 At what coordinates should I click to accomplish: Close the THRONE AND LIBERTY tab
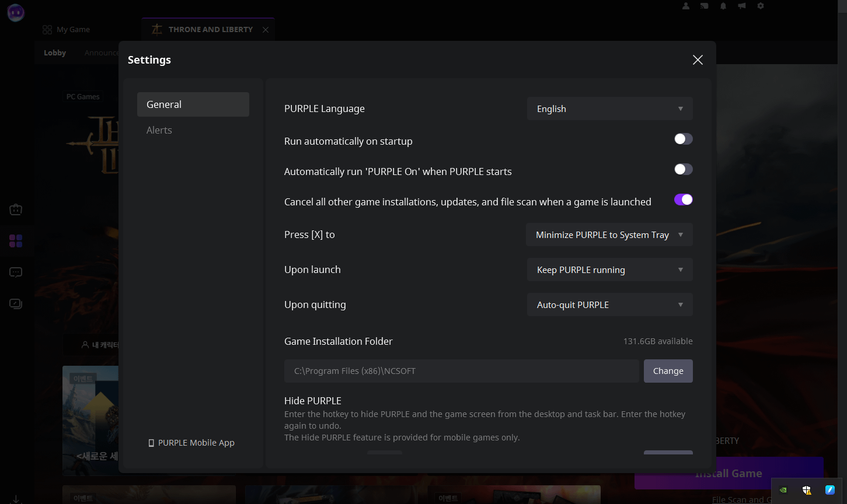click(x=266, y=30)
